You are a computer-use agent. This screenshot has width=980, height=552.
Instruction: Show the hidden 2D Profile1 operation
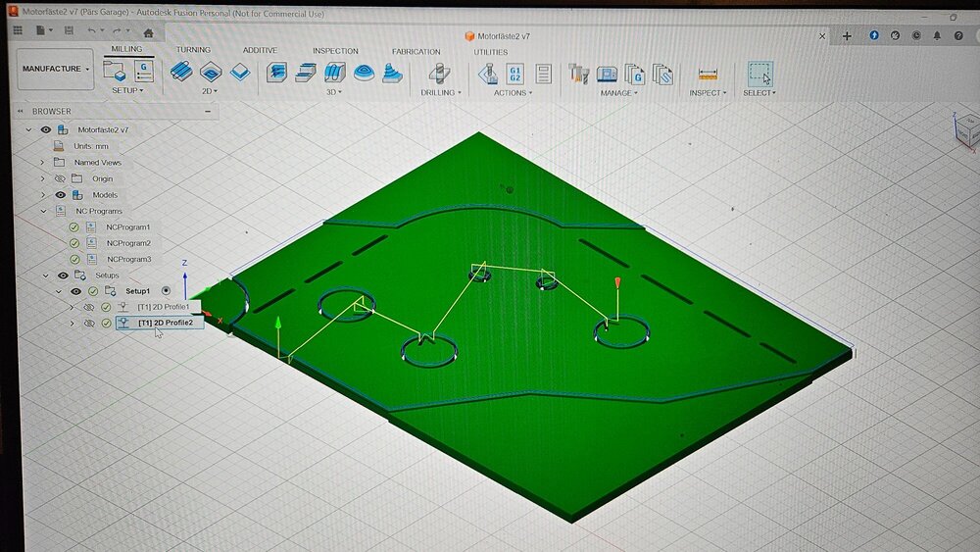point(89,307)
